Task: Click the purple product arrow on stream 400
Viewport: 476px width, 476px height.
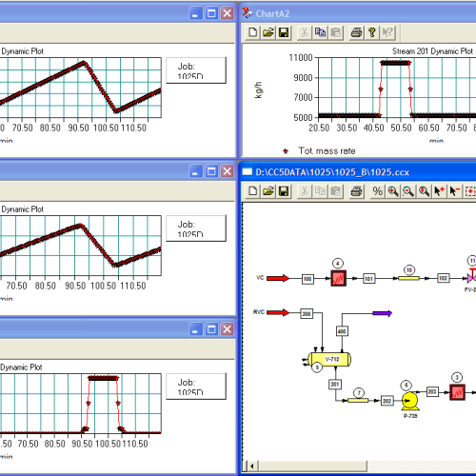Action: [x=382, y=313]
